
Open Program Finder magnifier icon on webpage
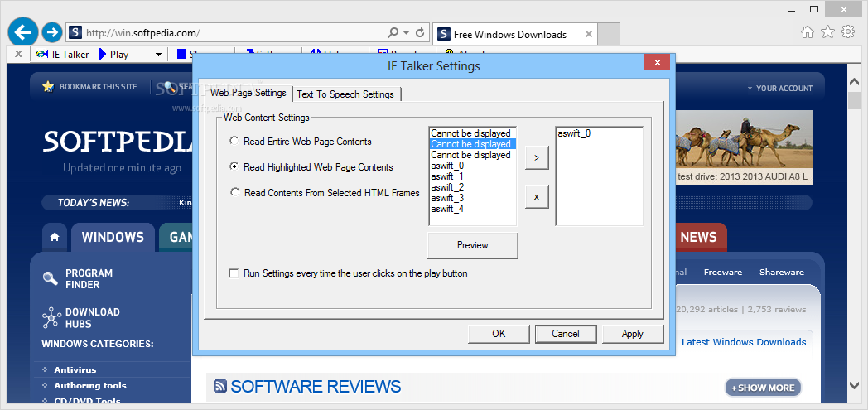[51, 278]
